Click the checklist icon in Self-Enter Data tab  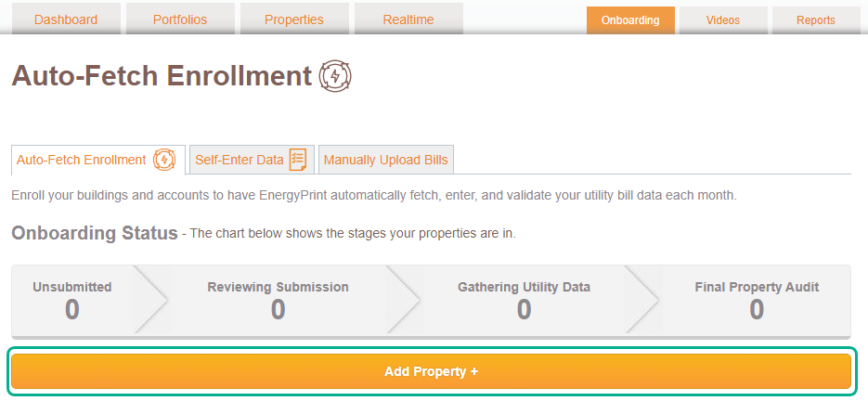[x=298, y=160]
